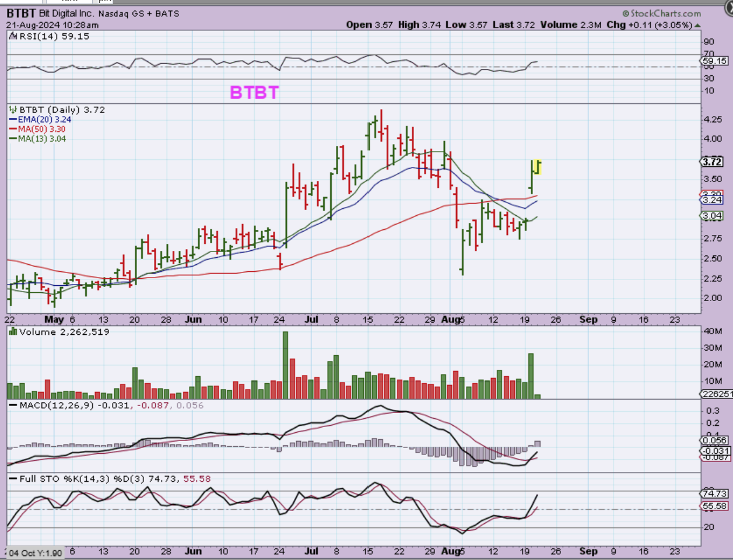Viewport: 733px width, 560px height.
Task: Click the 3.24 EMA tag on the price axis
Action: [713, 199]
